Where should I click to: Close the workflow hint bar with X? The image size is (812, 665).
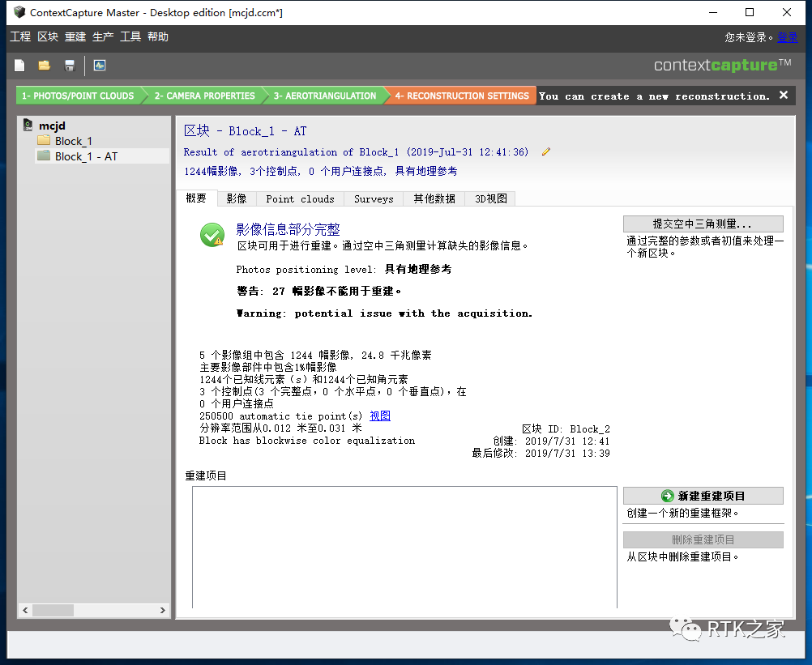[784, 96]
